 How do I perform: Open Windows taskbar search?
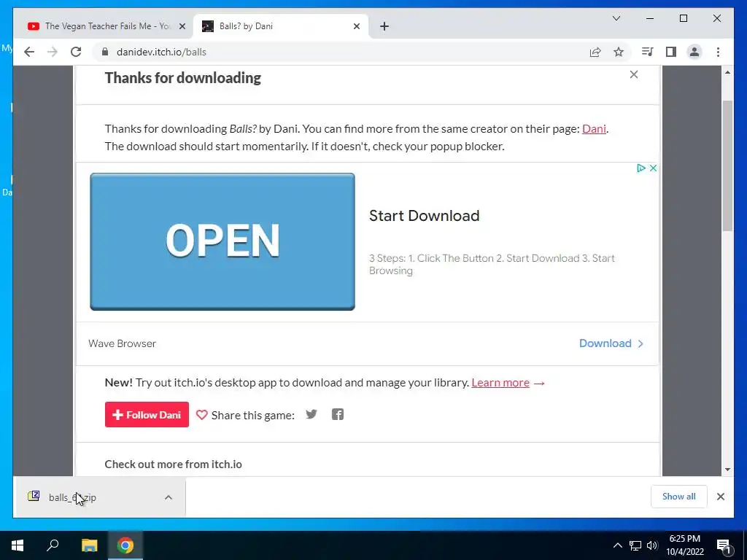53,545
